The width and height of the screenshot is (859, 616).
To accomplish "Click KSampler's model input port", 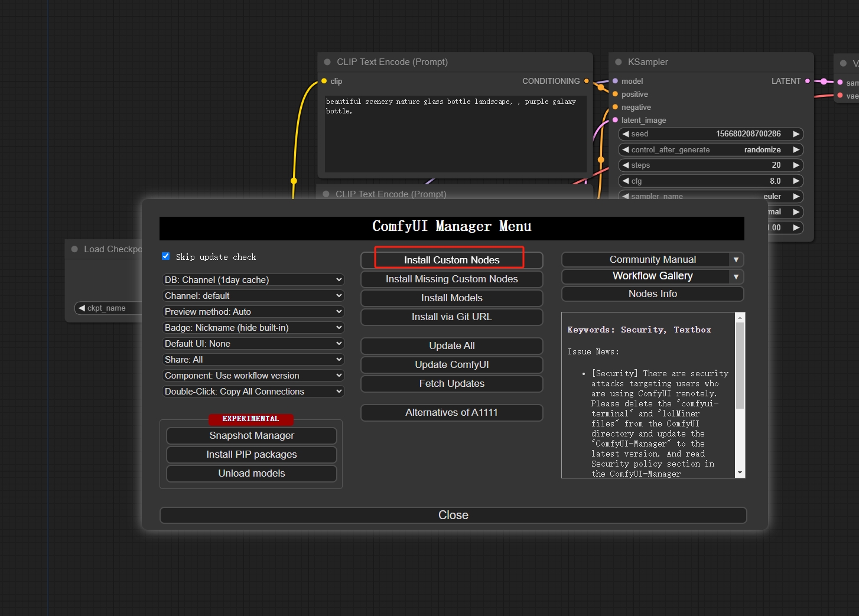I will click(616, 81).
